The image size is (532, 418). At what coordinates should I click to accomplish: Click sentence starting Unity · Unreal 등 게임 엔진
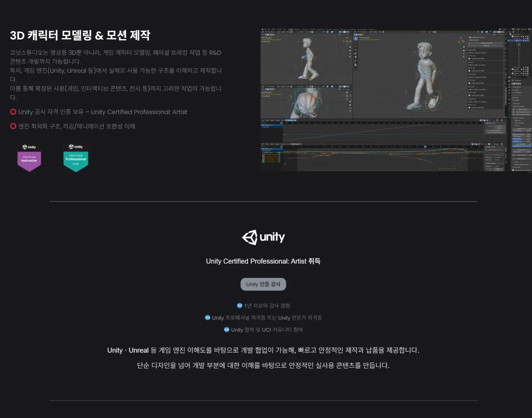click(263, 350)
